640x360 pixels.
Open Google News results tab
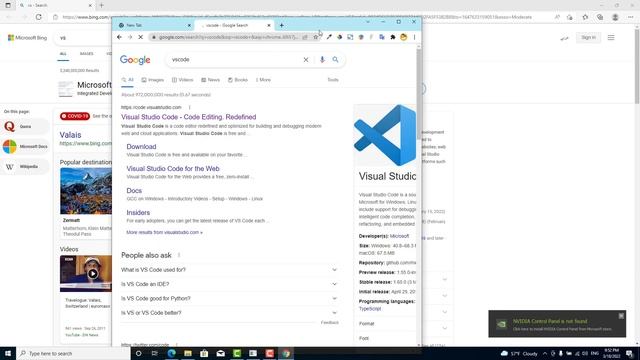coord(211,80)
